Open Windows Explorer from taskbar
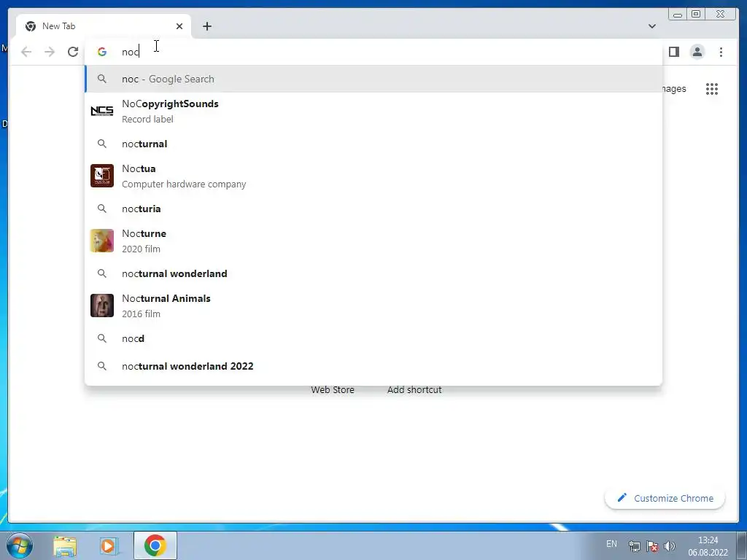747x560 pixels. [x=65, y=545]
